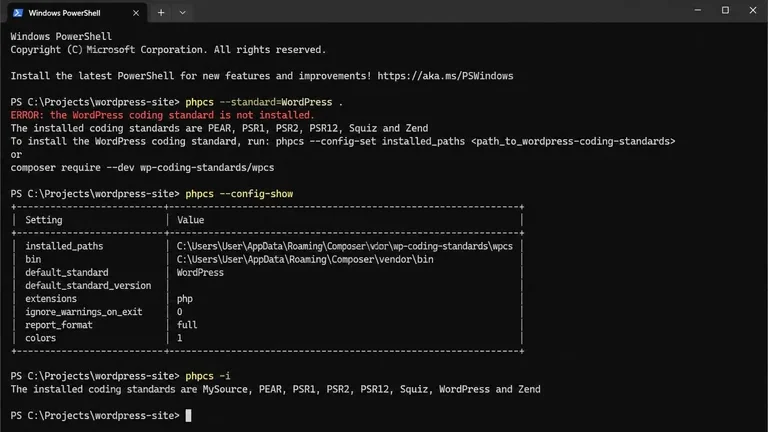This screenshot has height=432, width=768.
Task: Click 'phpcs --config-set installed_paths' instruction line
Action: click(x=342, y=142)
